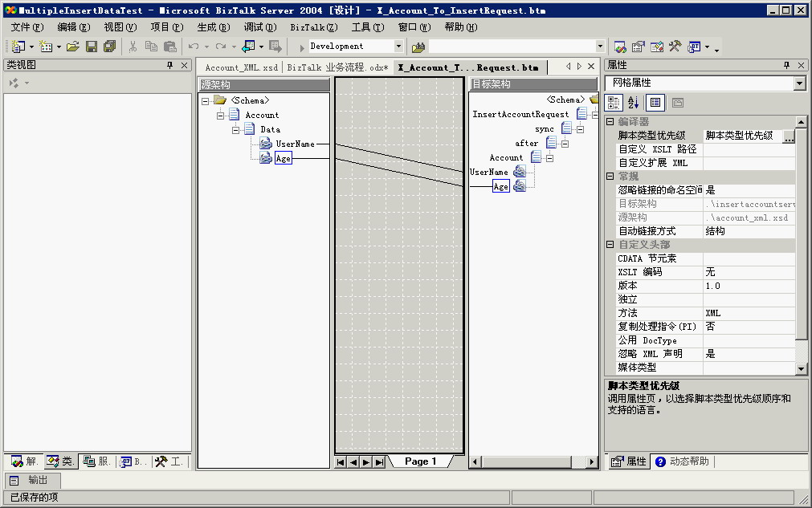The width and height of the screenshot is (812, 508).
Task: Click the Property Pages icon in Properties panel
Action: [x=677, y=103]
